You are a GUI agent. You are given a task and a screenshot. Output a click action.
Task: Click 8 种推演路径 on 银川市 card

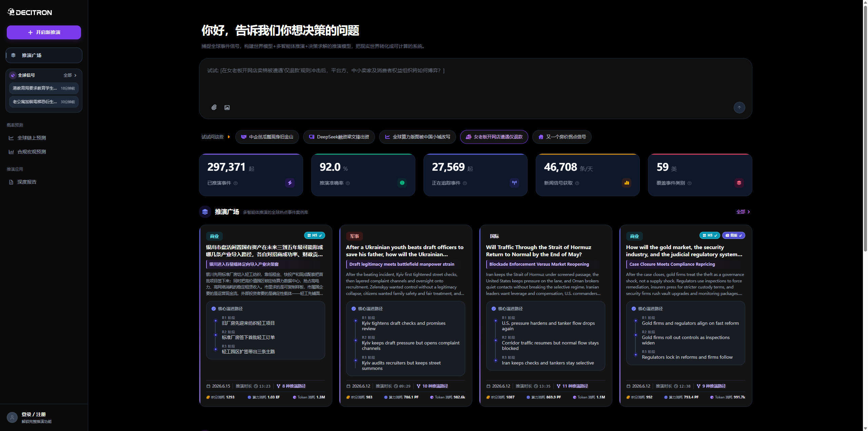pyautogui.click(x=291, y=386)
